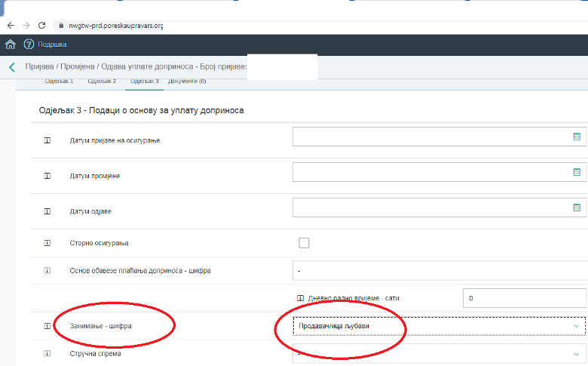The height and width of the screenshot is (366, 588).
Task: Open the Подршка help icon
Action: (x=29, y=45)
